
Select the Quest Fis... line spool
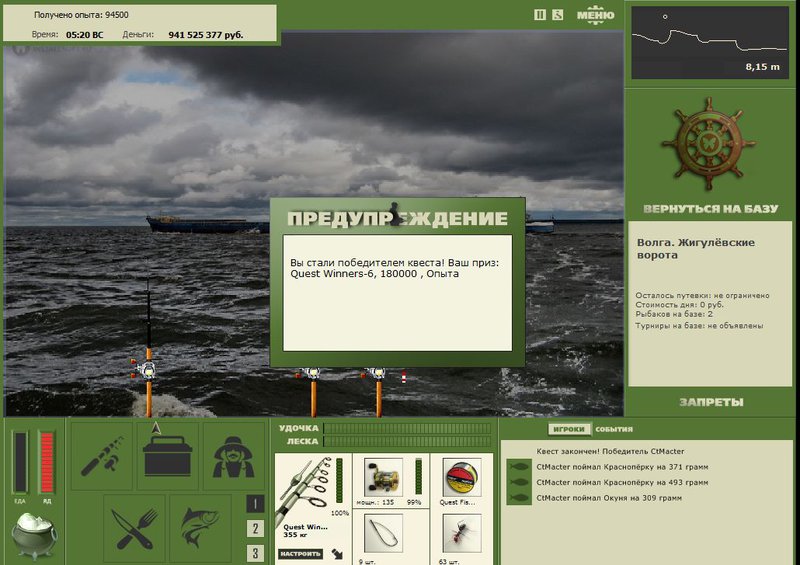click(x=462, y=478)
